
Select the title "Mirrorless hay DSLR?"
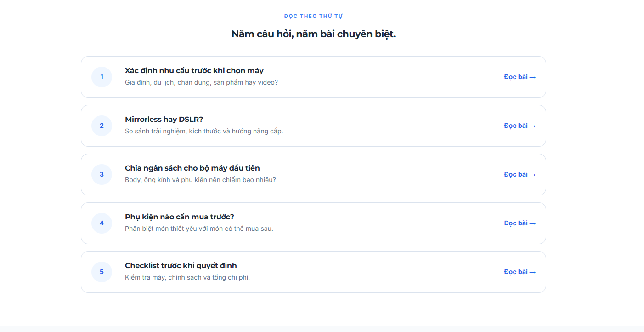point(164,120)
